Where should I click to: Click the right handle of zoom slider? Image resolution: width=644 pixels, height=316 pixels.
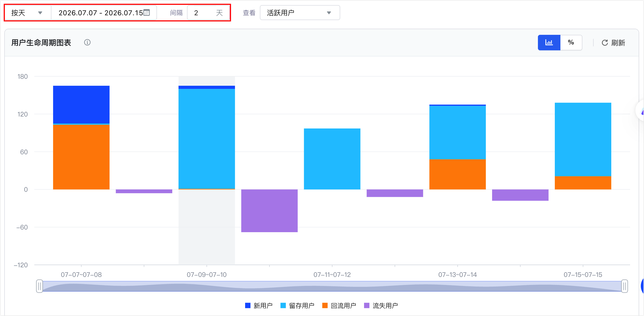pyautogui.click(x=624, y=286)
